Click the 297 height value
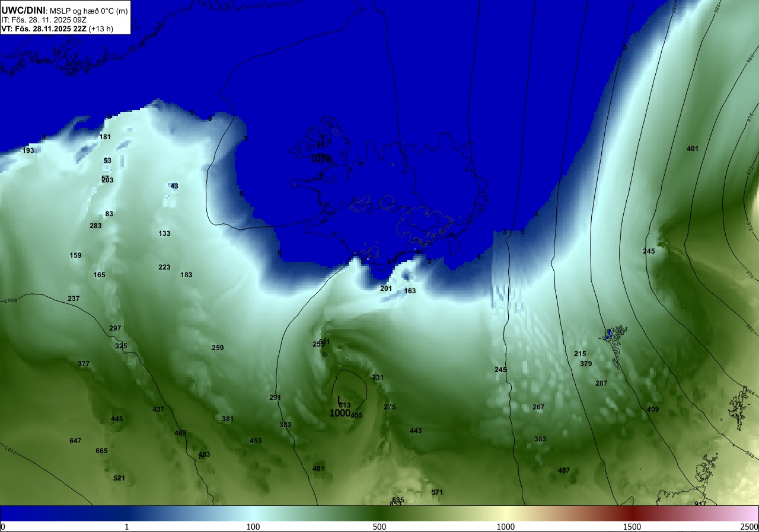Screen dimensions: 759x532 [x=115, y=328]
